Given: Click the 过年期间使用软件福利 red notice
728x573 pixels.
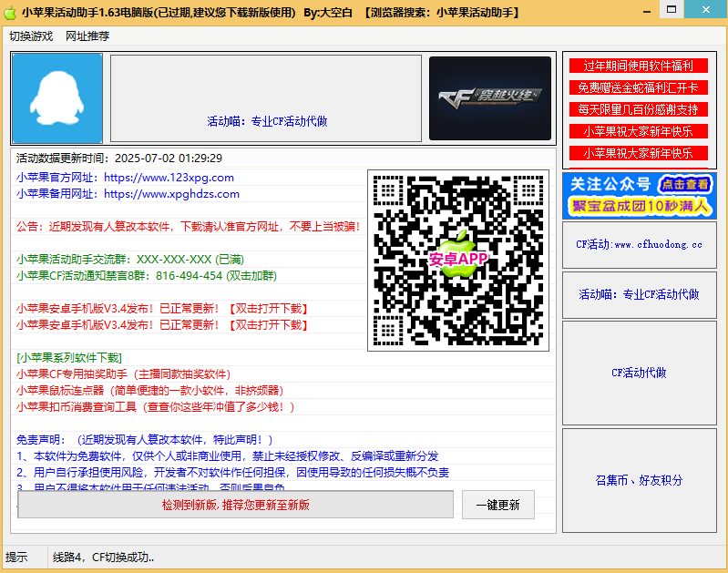Looking at the screenshot, I should pos(639,66).
